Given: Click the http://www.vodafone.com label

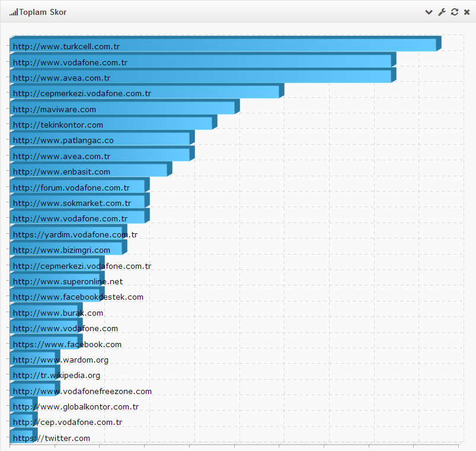Looking at the screenshot, I should [x=65, y=329].
